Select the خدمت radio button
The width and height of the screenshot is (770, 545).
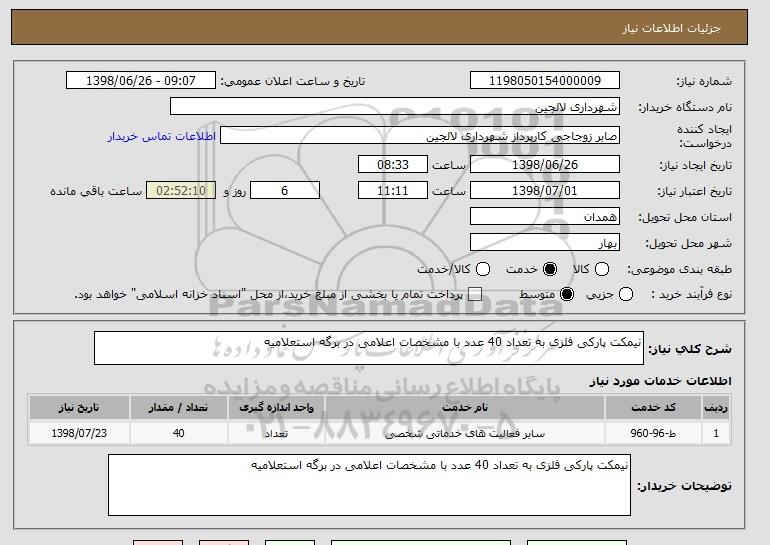click(550, 269)
